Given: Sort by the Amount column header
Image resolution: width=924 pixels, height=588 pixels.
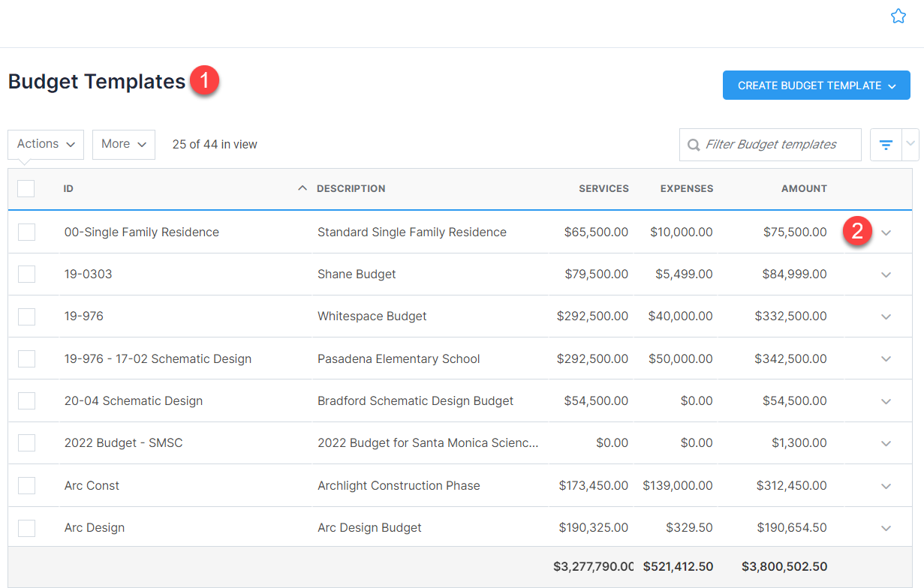Looking at the screenshot, I should [x=804, y=188].
